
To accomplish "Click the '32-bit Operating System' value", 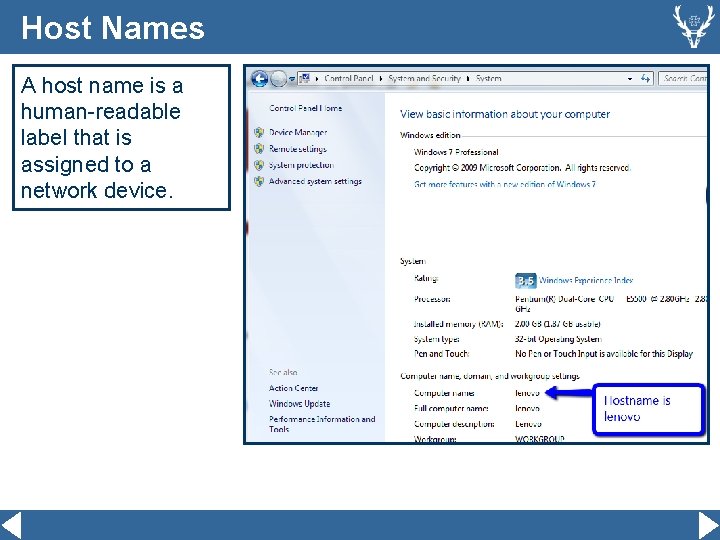I will tap(558, 339).
